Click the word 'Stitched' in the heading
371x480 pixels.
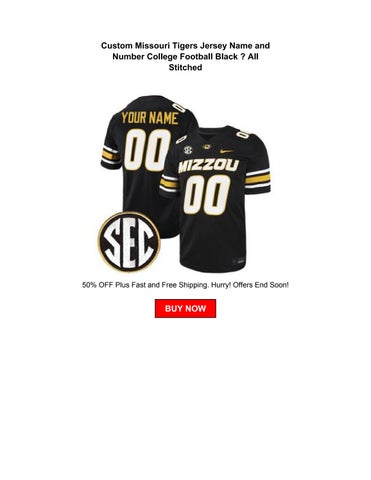click(x=185, y=67)
